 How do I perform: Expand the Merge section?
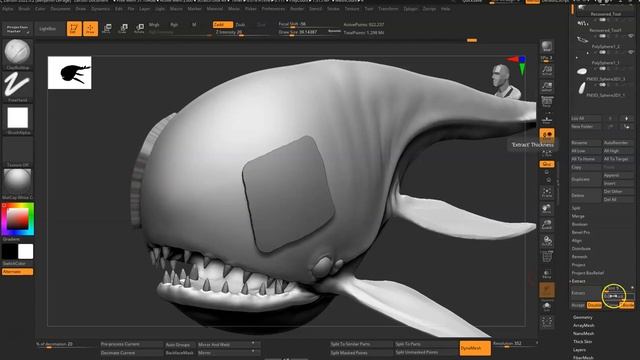point(578,216)
